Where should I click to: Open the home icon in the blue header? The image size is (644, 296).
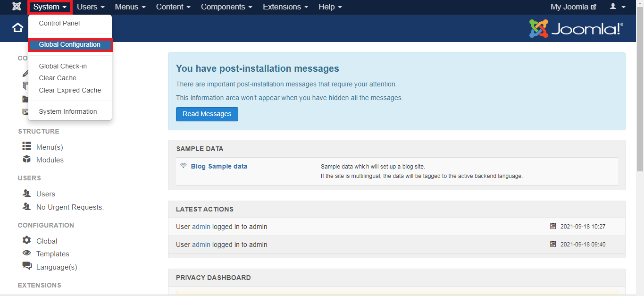18,28
